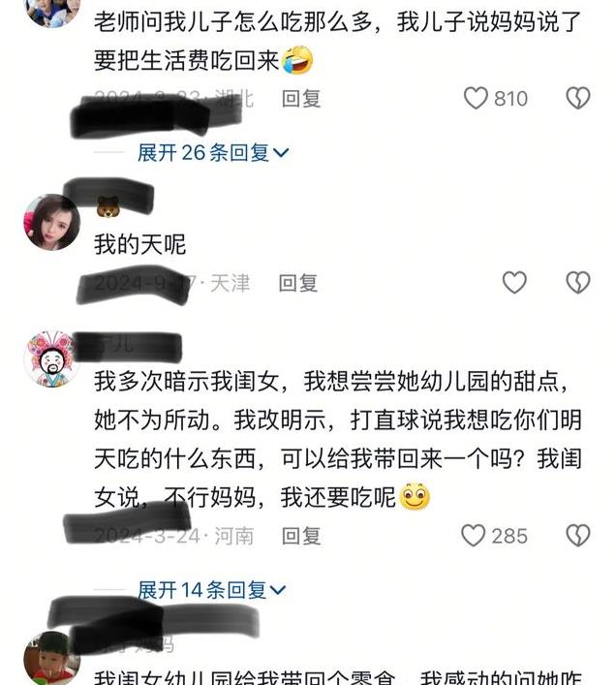This screenshot has width=616, height=685.
Task: Tap chevron next to 展开 26 条回复
Action: (x=281, y=153)
